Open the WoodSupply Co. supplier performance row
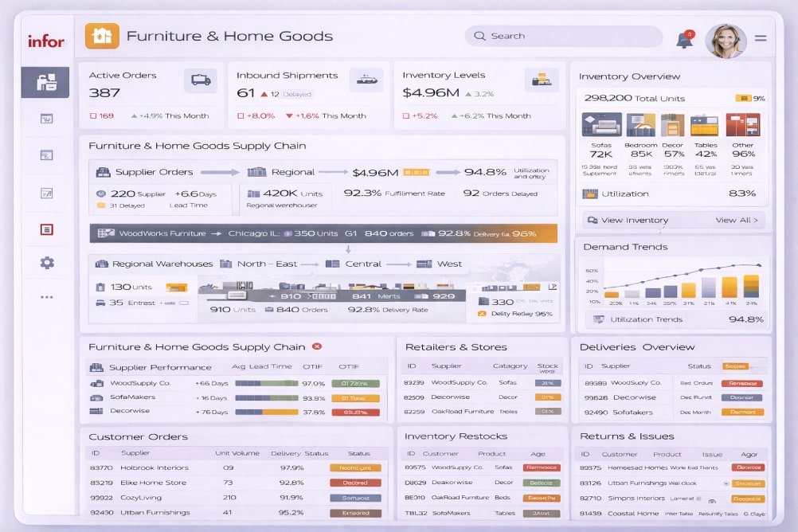Screen dimensions: 798x532 coord(140,383)
